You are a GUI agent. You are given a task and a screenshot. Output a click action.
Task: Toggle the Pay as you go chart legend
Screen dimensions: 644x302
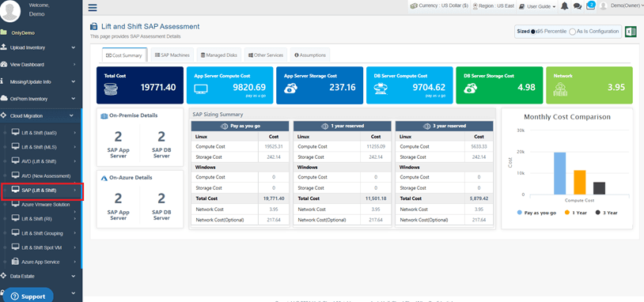[537, 213]
